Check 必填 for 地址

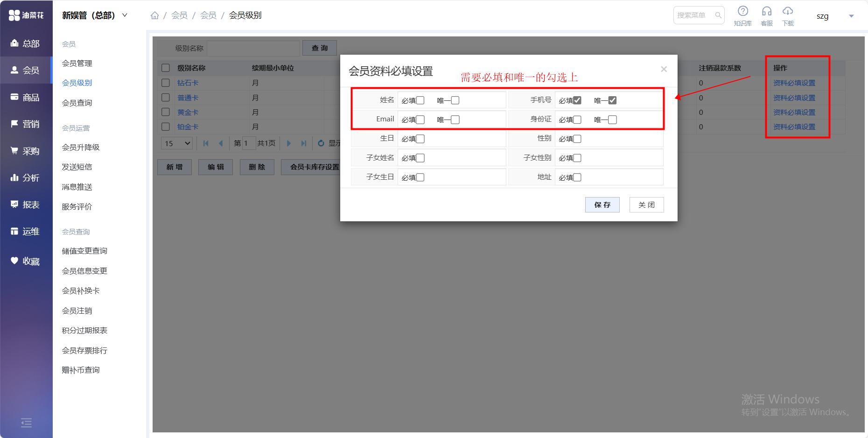(577, 177)
